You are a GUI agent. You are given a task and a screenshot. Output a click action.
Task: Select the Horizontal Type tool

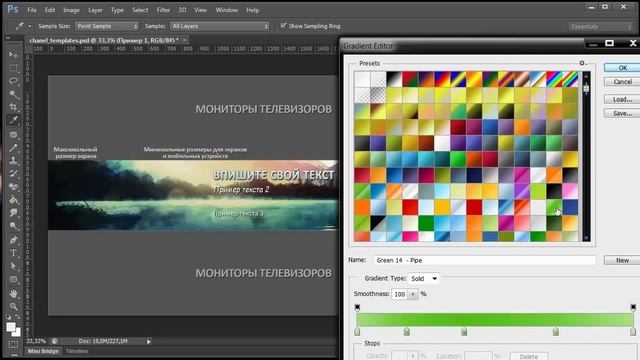click(x=13, y=253)
